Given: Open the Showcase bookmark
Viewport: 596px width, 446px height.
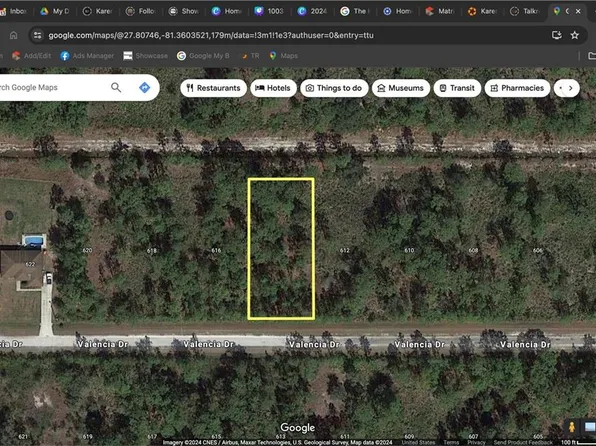Looking at the screenshot, I should tap(146, 56).
